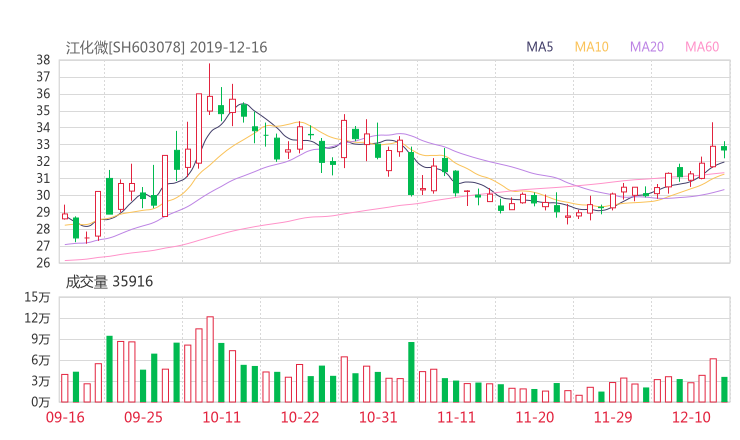740x440 pixels.
Task: Click the 38 price axis label
Action: [x=43, y=60]
